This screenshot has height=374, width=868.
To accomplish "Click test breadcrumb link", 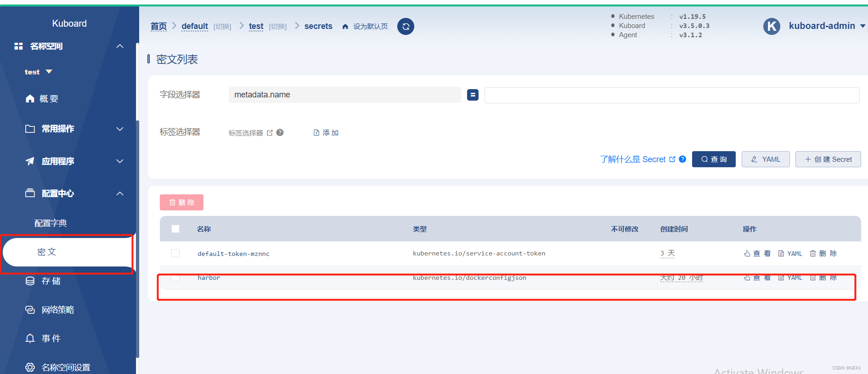I will click(x=256, y=26).
